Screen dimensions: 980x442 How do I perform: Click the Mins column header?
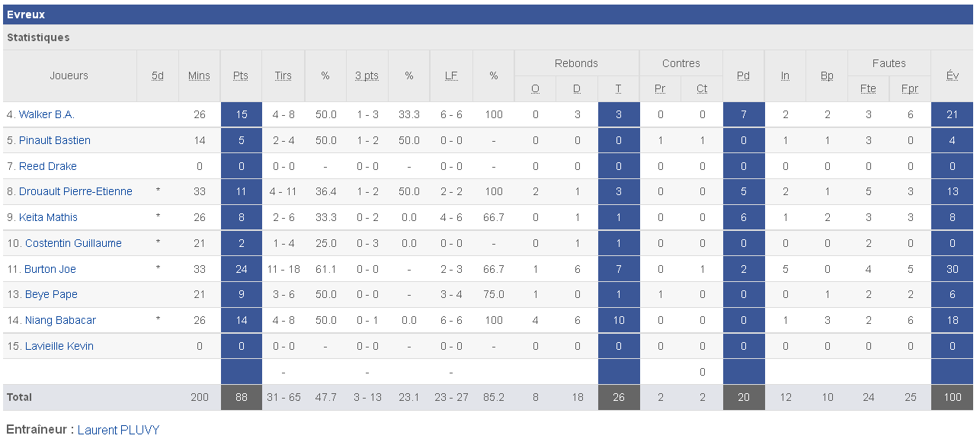tap(200, 75)
